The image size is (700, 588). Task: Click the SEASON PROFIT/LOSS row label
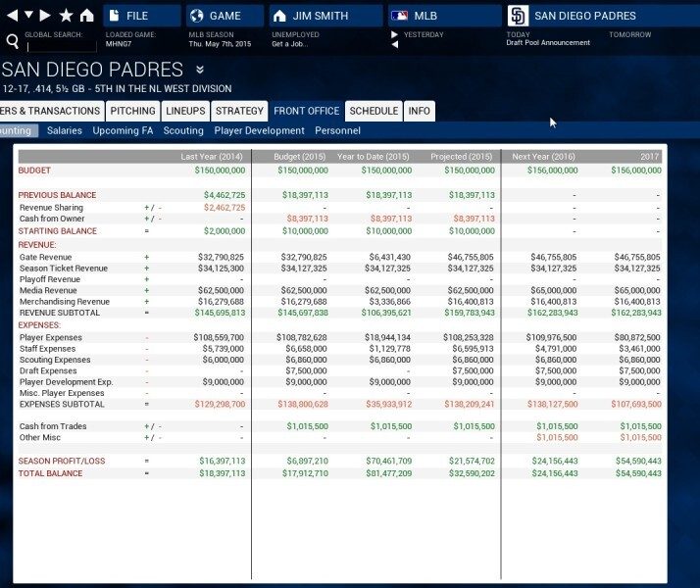point(62,461)
